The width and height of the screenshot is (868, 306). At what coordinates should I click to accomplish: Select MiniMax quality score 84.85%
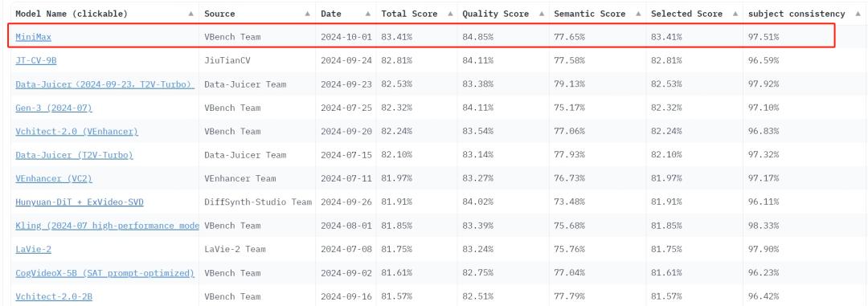(477, 37)
